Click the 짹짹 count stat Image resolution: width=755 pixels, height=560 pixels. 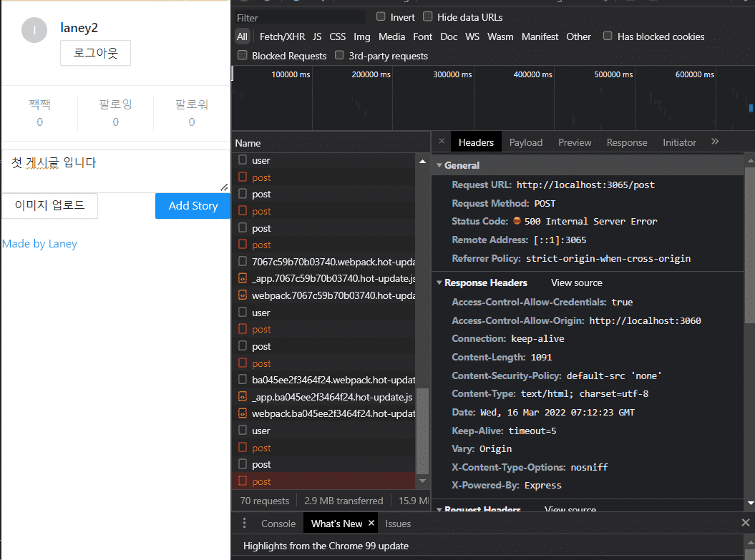pos(39,113)
